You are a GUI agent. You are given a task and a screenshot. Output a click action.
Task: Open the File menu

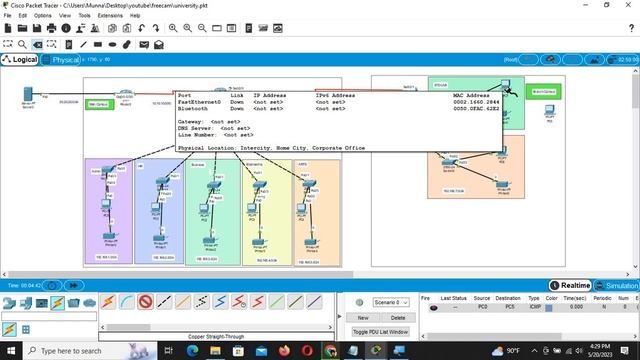[x=7, y=16]
